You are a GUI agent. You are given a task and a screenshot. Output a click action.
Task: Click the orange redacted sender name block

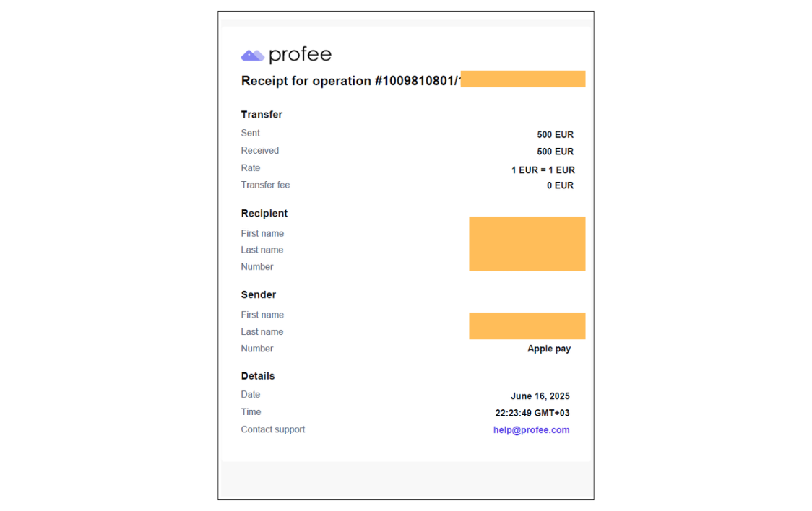(527, 326)
